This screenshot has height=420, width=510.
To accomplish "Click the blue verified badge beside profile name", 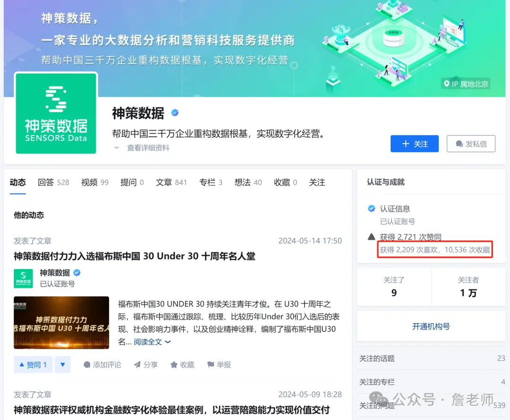I will 175,113.
